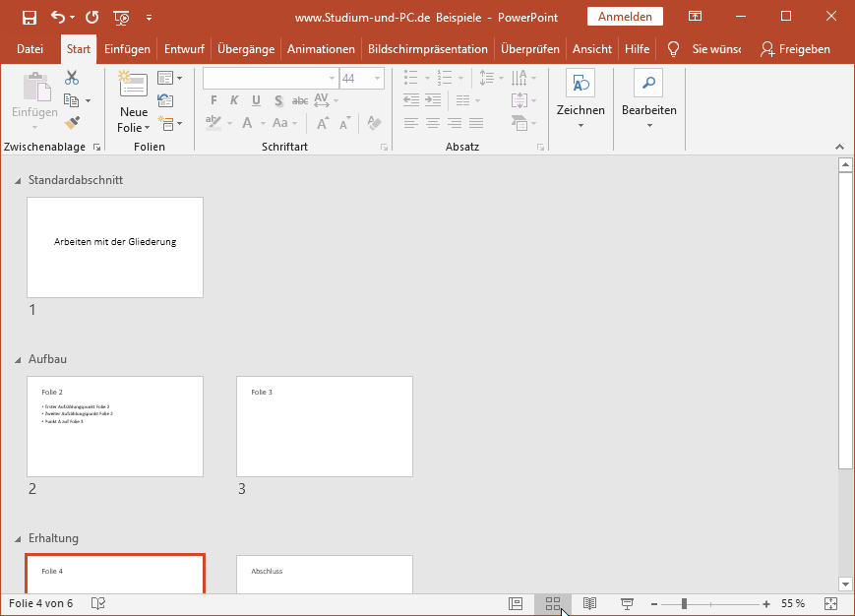Click the Anmelden sign-in button
This screenshot has height=616, width=855.
[x=625, y=17]
